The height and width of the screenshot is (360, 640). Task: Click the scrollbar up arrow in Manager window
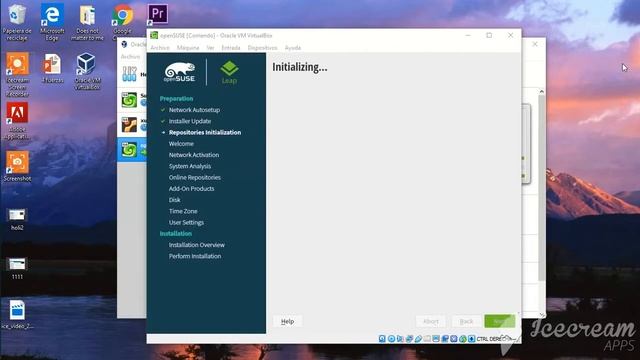tap(542, 91)
